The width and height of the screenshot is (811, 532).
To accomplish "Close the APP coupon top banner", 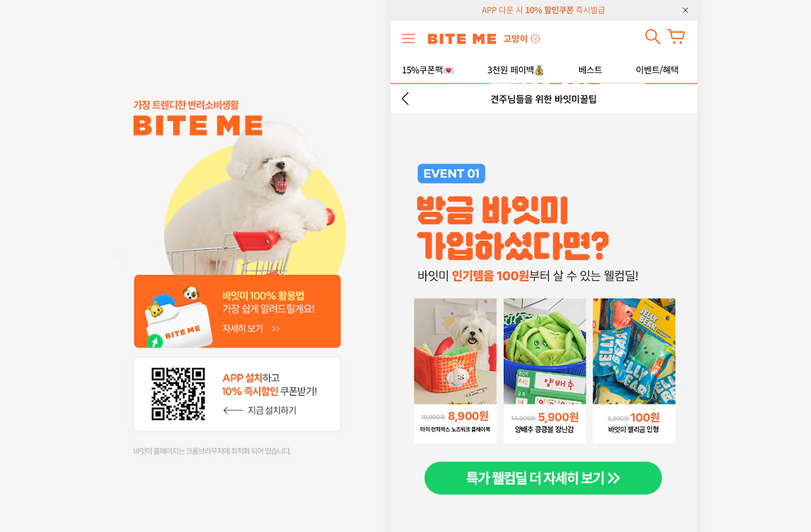I will tap(686, 10).
